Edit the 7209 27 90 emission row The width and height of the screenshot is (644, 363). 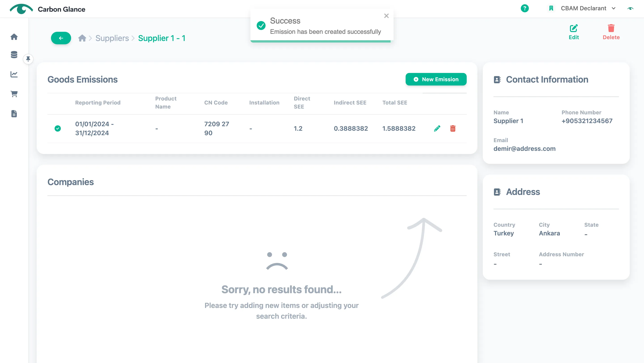[437, 128]
